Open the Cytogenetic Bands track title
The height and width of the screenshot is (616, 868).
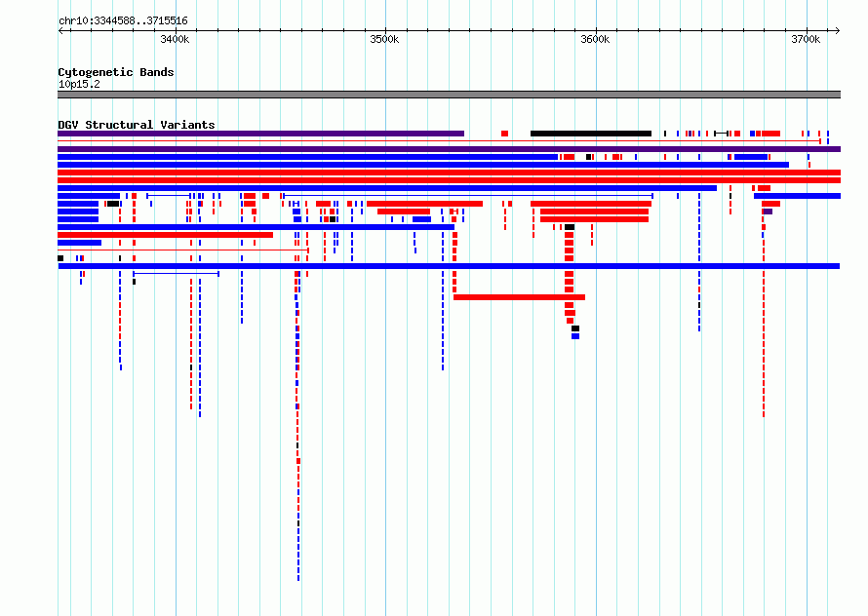116,72
